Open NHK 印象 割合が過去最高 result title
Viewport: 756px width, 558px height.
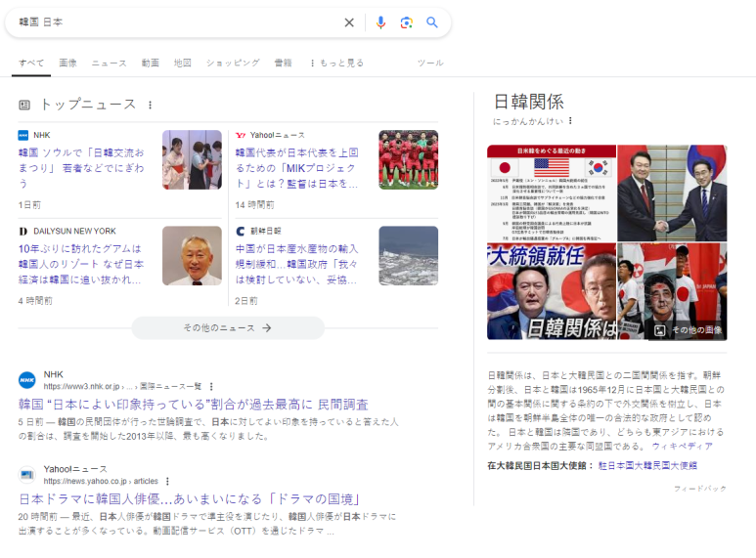(x=194, y=405)
